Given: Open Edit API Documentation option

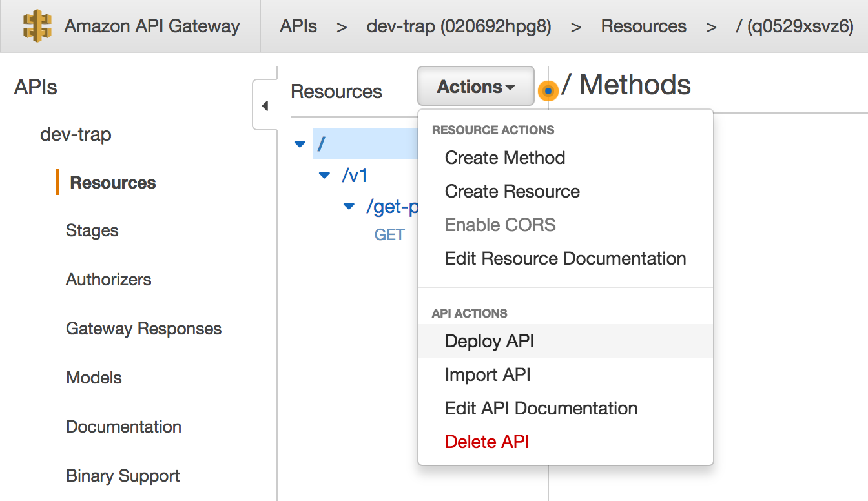Looking at the screenshot, I should pyautogui.click(x=541, y=408).
